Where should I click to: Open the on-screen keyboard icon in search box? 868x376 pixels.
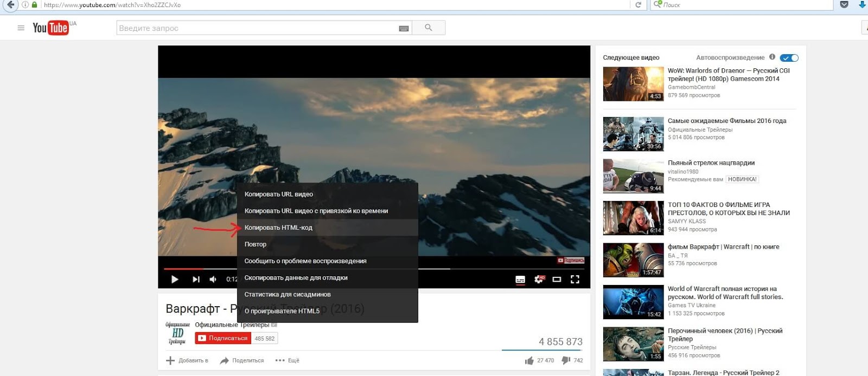click(404, 28)
